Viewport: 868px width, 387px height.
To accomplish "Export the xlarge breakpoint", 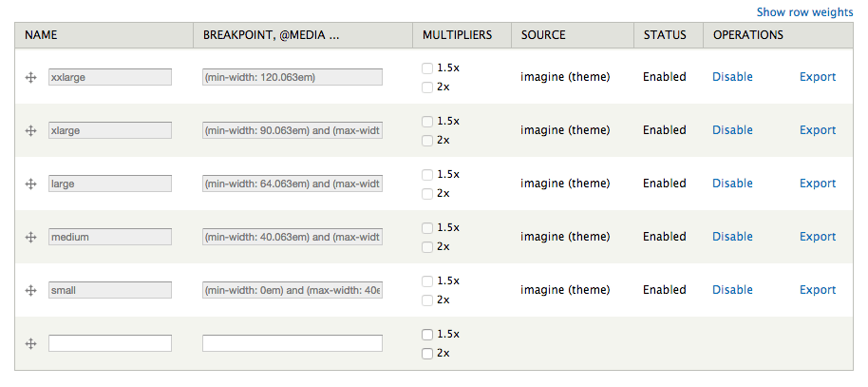I will 818,130.
